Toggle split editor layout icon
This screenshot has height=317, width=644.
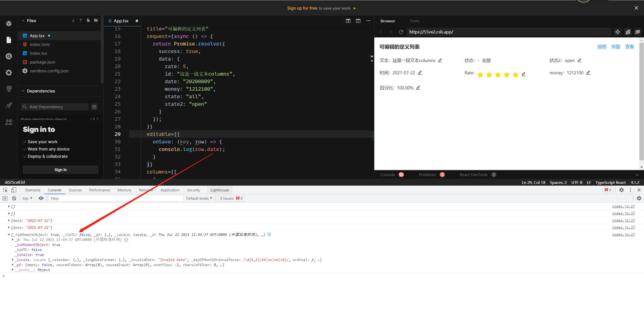pyautogui.click(x=348, y=21)
